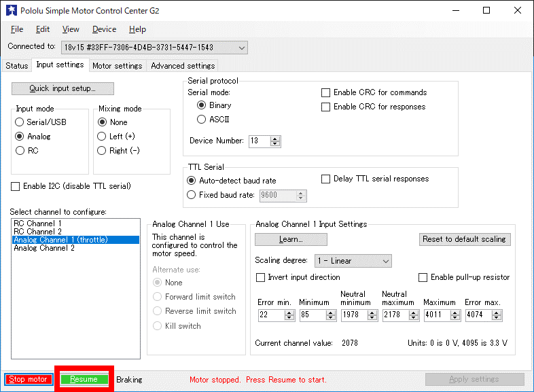Adjust the Neutral maximum spinner arrows
The image size is (534, 392).
tap(414, 315)
